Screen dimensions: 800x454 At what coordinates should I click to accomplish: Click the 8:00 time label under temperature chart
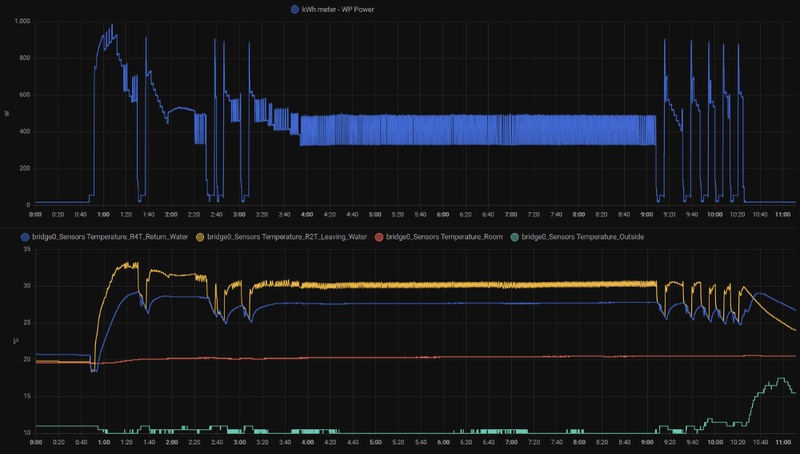pyautogui.click(x=579, y=442)
